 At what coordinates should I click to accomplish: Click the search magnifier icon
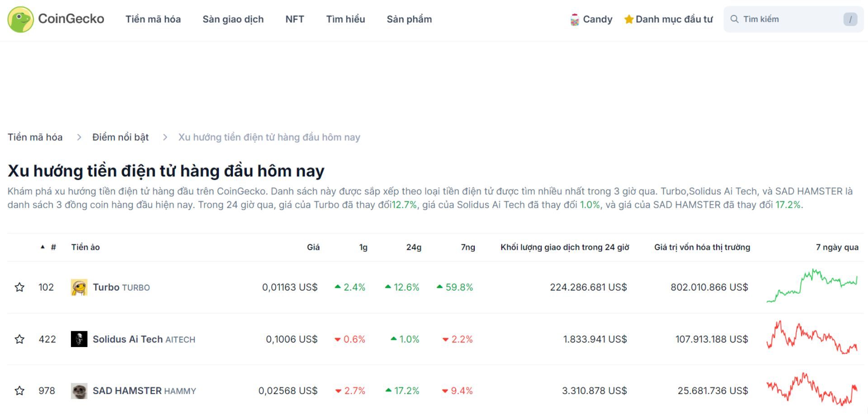click(735, 19)
